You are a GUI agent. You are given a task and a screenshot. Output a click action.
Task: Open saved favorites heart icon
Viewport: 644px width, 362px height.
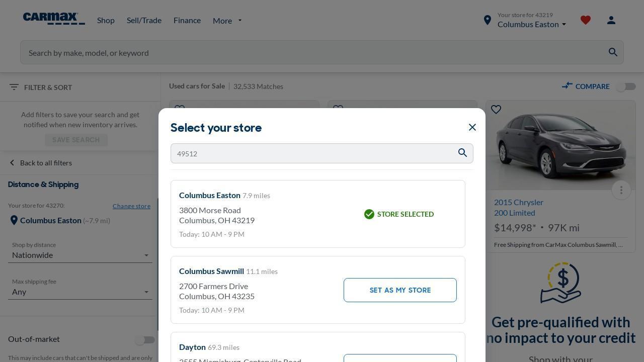tap(585, 20)
